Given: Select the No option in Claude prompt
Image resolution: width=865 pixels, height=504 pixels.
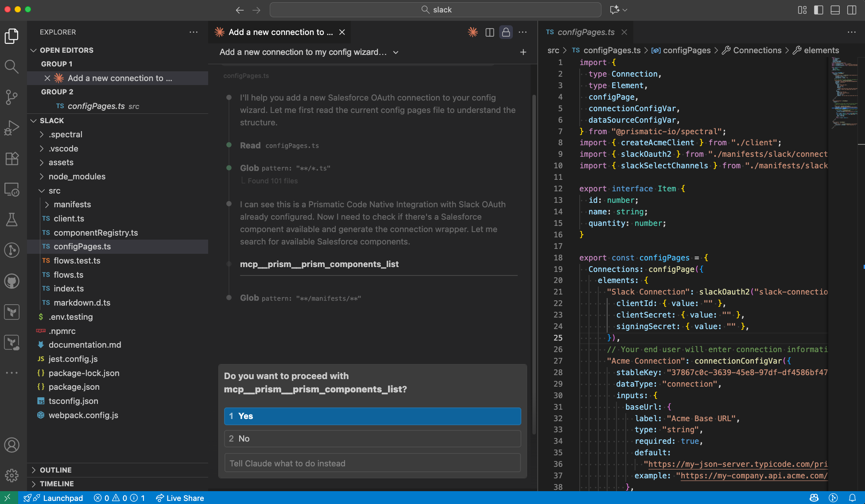Looking at the screenshot, I should pyautogui.click(x=372, y=438).
